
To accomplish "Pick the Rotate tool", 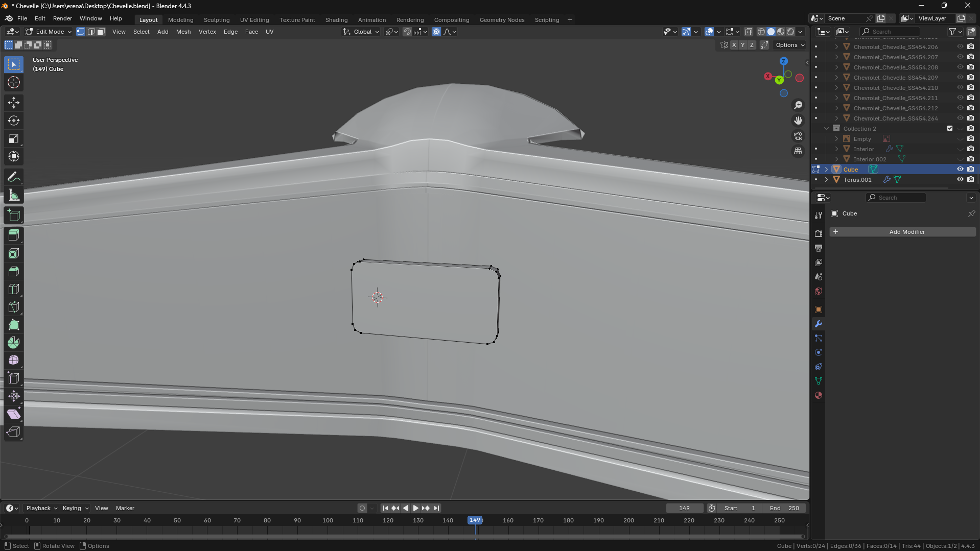I will (14, 121).
